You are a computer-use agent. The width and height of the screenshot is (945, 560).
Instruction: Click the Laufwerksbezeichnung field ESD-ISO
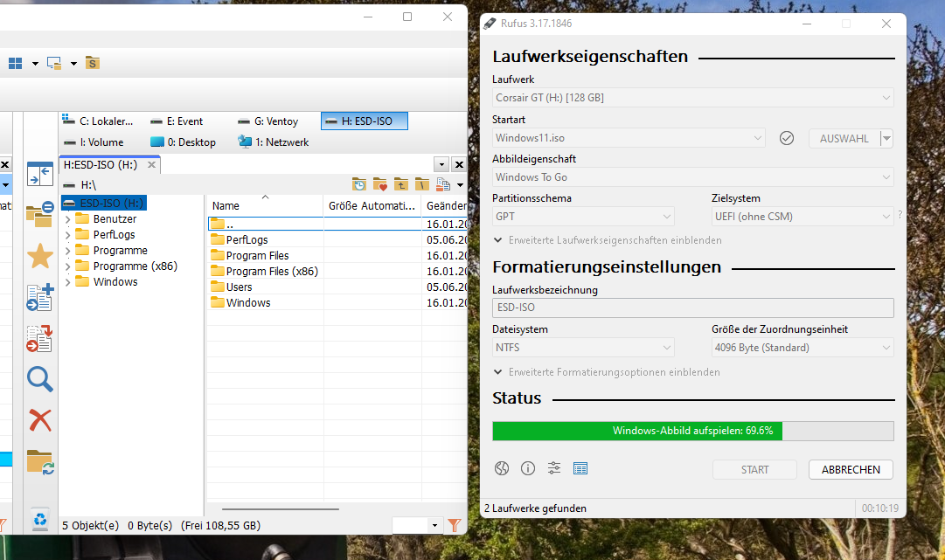pyautogui.click(x=692, y=308)
